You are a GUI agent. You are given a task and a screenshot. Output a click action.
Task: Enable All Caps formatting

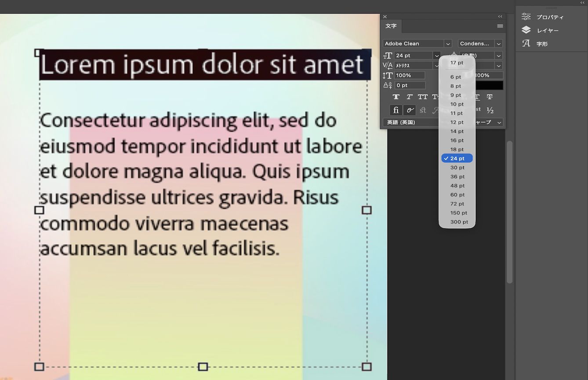(x=422, y=97)
